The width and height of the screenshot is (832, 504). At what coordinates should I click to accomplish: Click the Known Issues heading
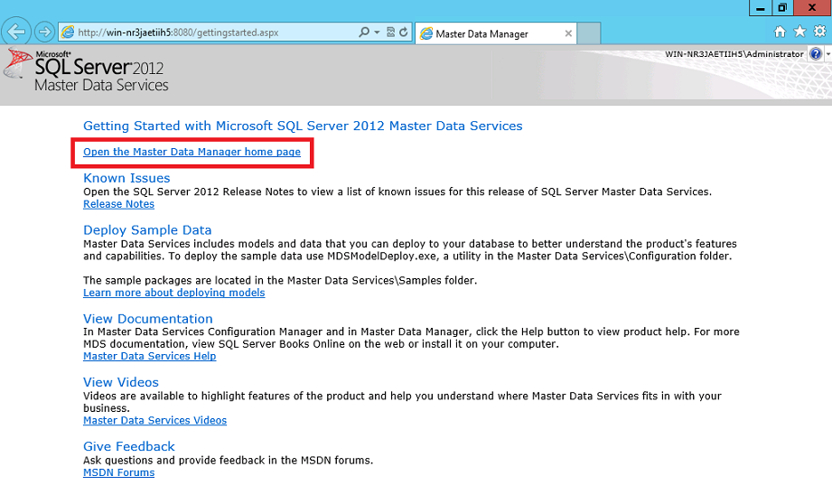click(x=126, y=178)
